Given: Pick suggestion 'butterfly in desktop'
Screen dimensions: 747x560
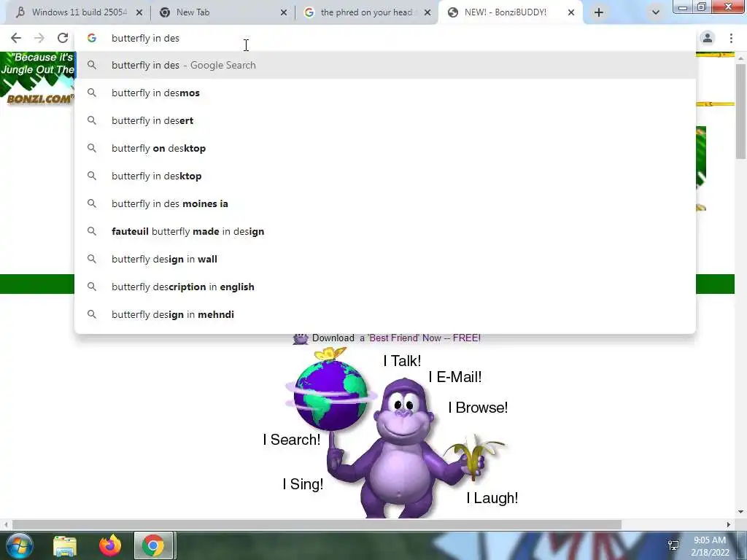Looking at the screenshot, I should (385, 176).
